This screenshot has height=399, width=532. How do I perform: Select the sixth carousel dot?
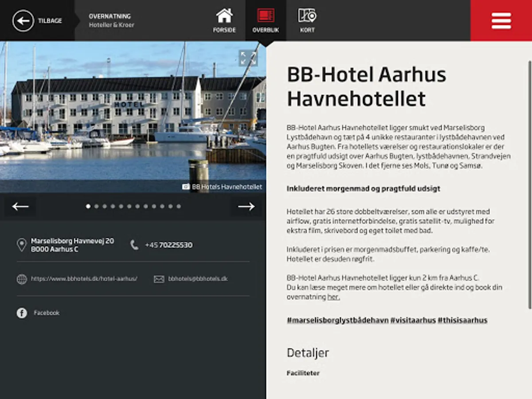129,206
